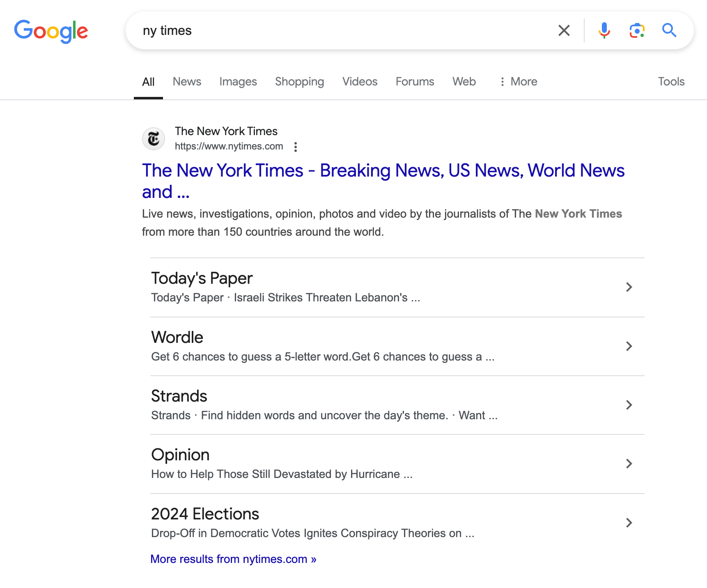Viewport: 707px width, 588px height.
Task: Click the https://www.nytimes.com URL text
Action: click(x=229, y=147)
